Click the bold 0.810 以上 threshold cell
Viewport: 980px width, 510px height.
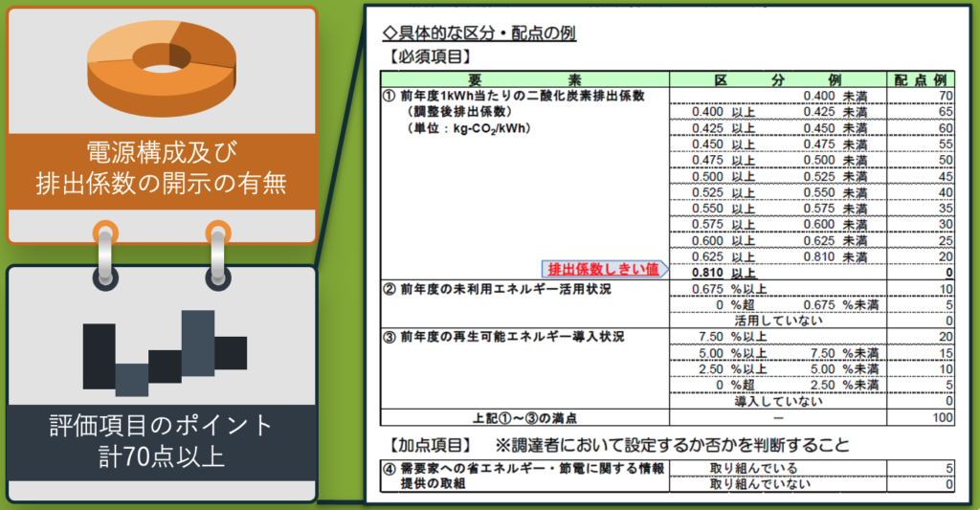[726, 273]
